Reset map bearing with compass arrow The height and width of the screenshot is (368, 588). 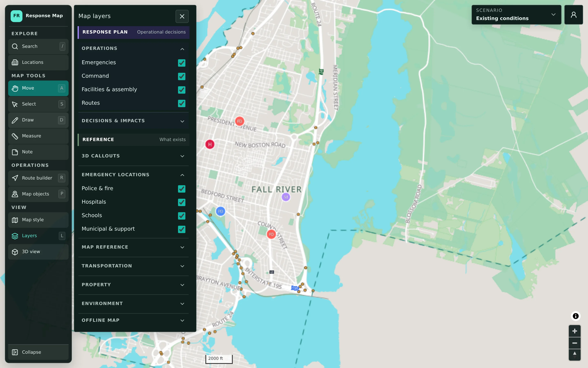(575, 355)
